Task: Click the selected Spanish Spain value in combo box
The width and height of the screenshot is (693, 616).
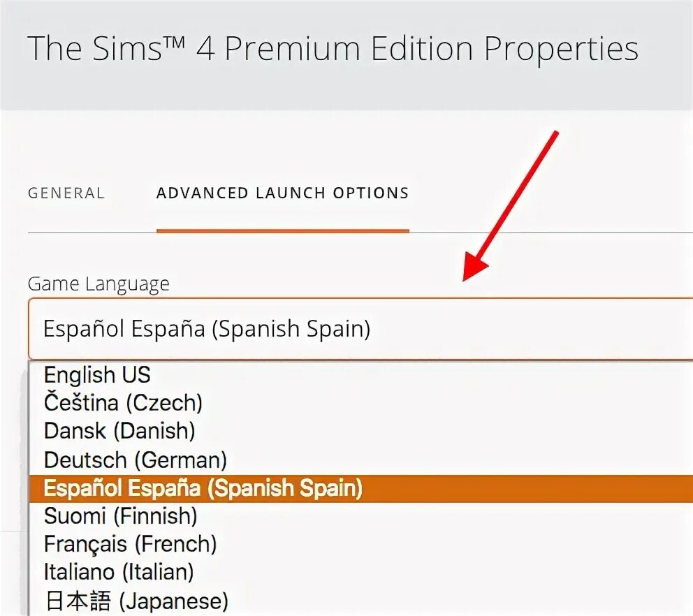Action: click(x=207, y=328)
